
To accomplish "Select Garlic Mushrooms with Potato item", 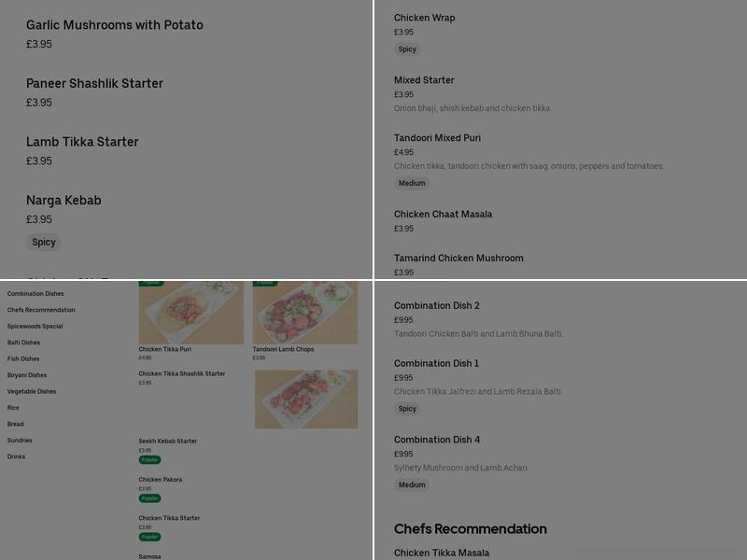I will coord(114,25).
